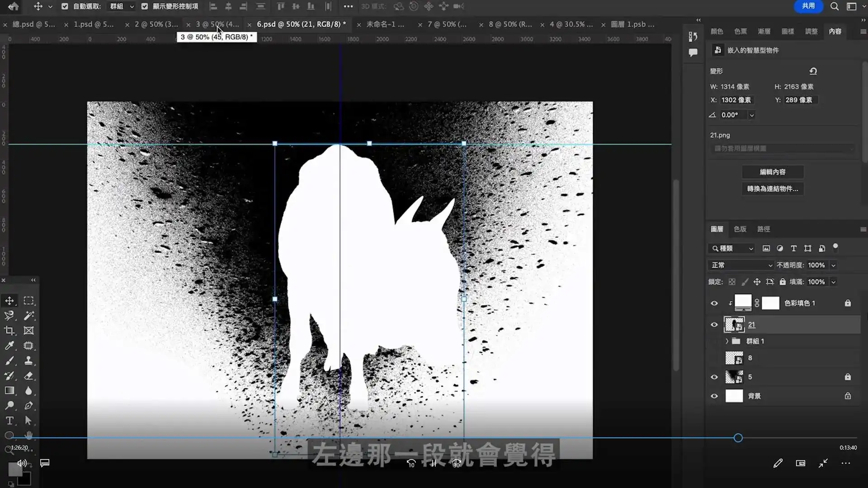
Task: Select the Horizontal Type tool
Action: (x=9, y=421)
